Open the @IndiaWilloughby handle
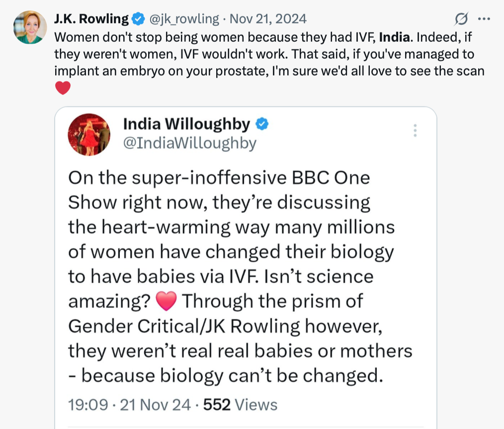 [189, 143]
